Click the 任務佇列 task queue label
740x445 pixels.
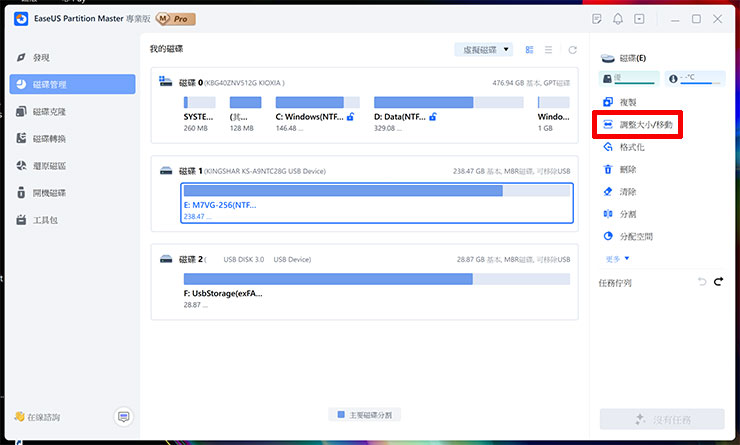click(x=615, y=283)
